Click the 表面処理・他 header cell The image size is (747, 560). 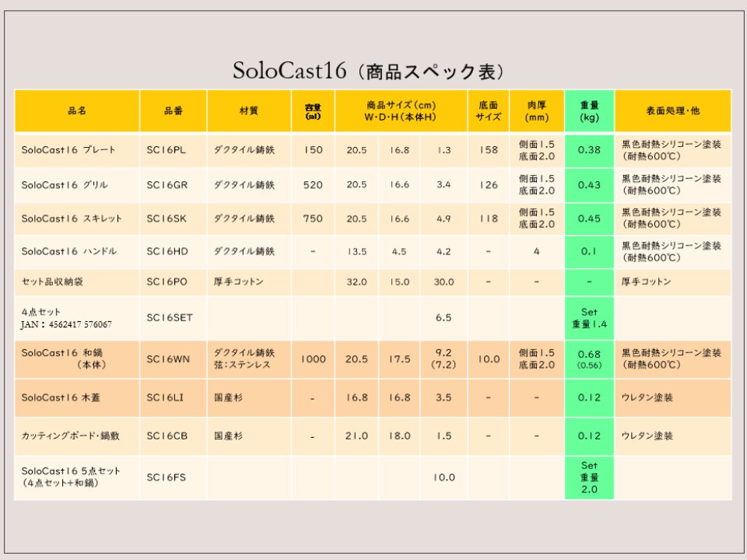[672, 111]
